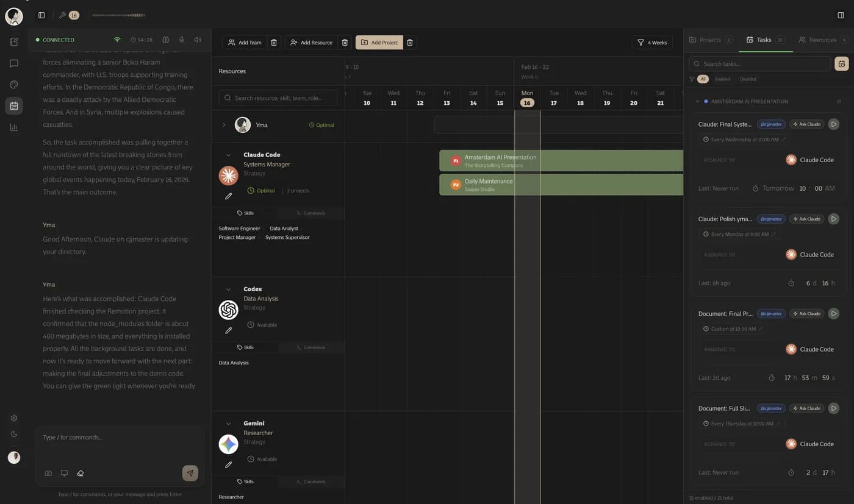Viewport: 854px width, 504px height.
Task: Expand the Yma resource row
Action: pos(224,124)
